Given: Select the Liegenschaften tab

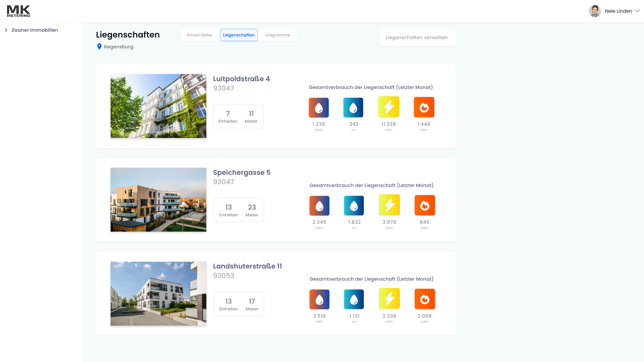Looking at the screenshot, I should coord(238,35).
